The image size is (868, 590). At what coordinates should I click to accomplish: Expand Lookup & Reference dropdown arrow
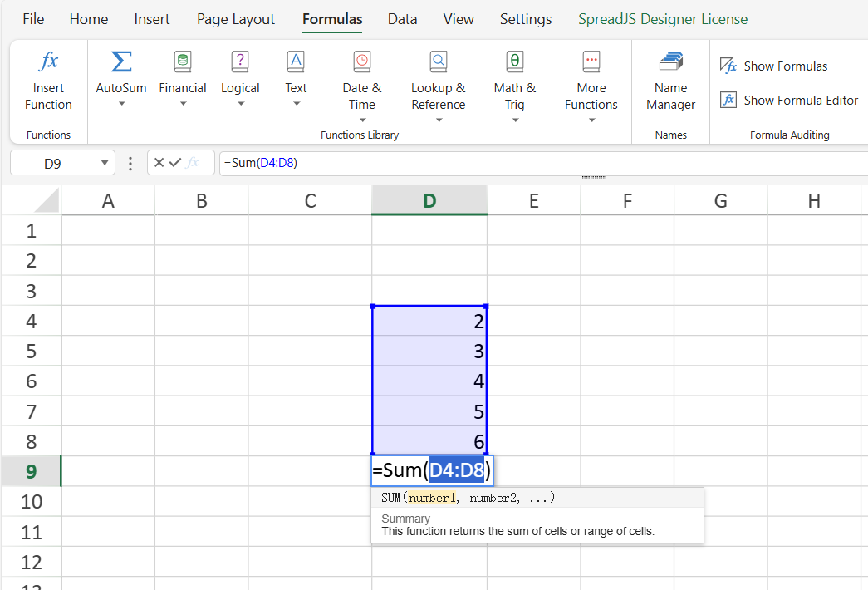439,120
